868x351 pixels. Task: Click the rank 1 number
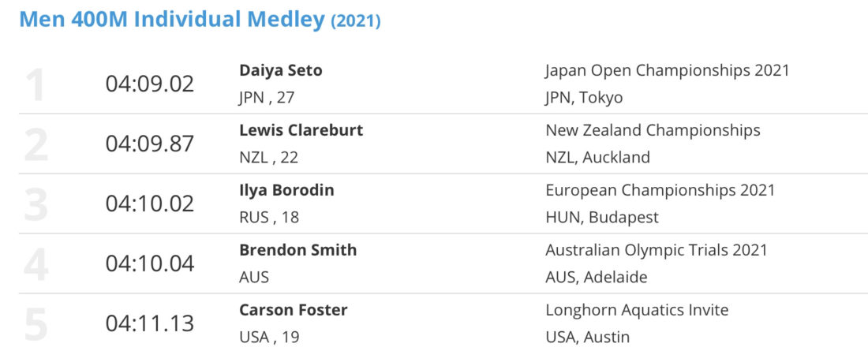(36, 84)
